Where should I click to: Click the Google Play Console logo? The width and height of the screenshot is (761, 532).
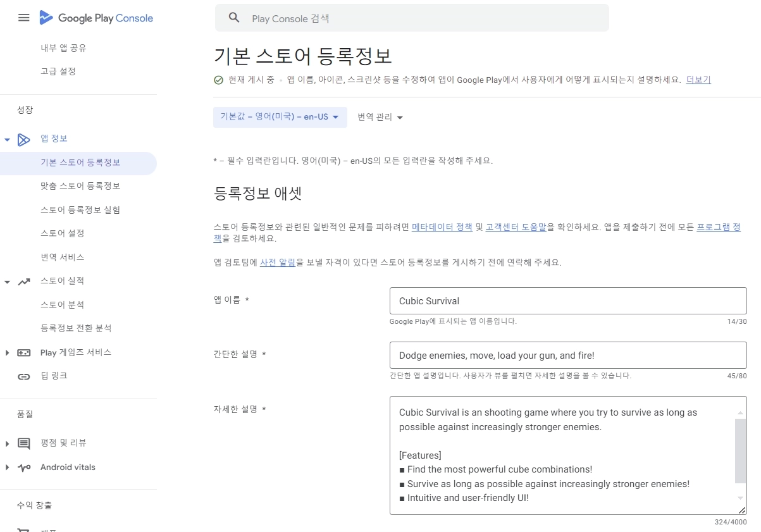coord(96,18)
